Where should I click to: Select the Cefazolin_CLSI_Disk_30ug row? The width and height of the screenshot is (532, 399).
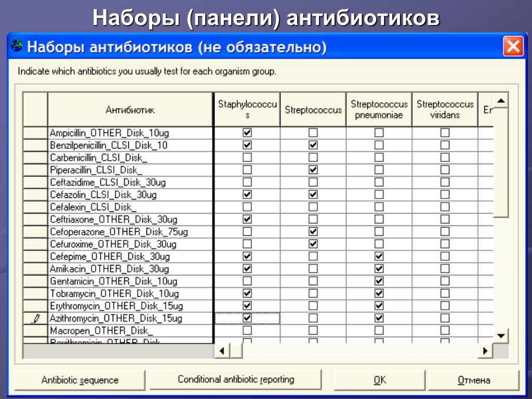(130, 195)
